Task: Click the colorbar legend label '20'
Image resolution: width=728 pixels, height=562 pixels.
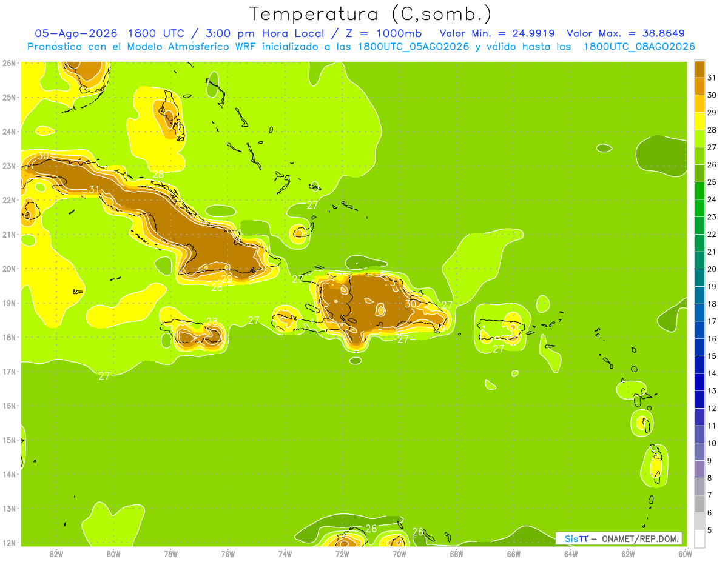Action: (x=712, y=269)
